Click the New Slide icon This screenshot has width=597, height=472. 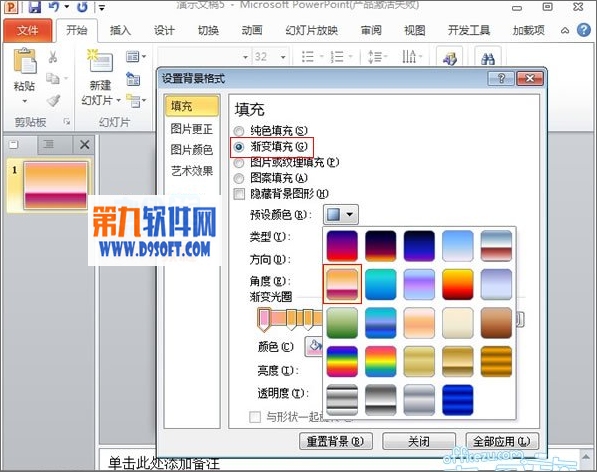point(100,61)
